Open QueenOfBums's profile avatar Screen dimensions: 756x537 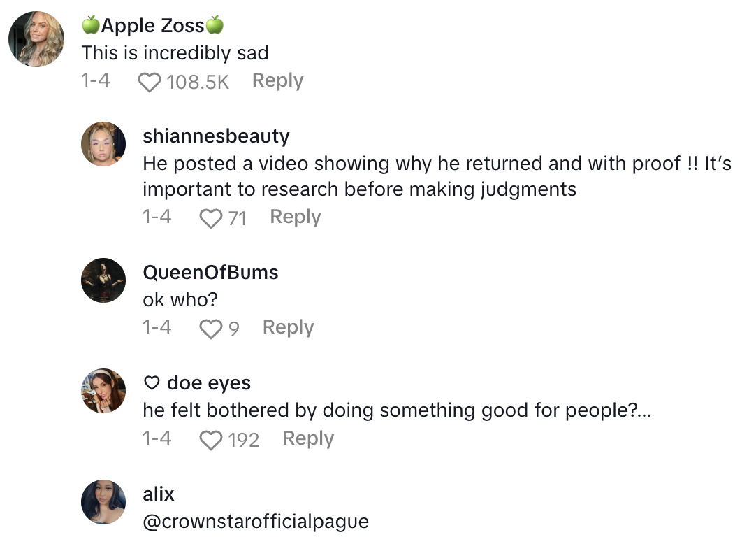coord(103,280)
